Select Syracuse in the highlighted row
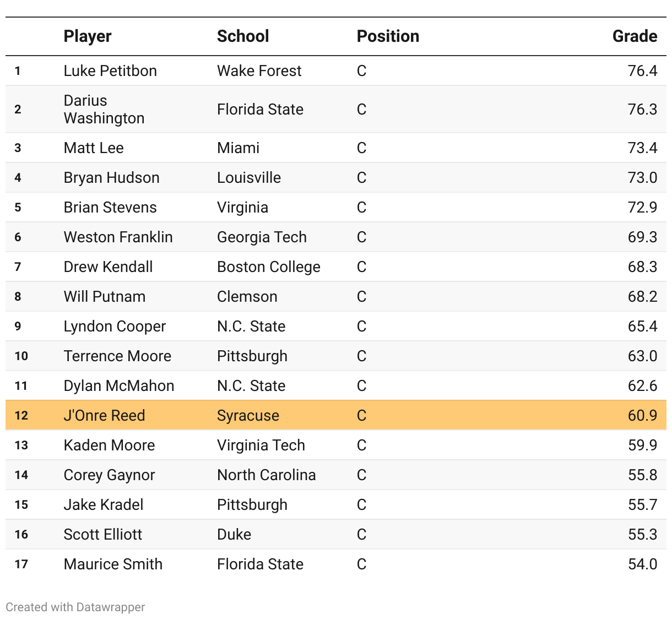Image resolution: width=672 pixels, height=620 pixels. (x=248, y=415)
